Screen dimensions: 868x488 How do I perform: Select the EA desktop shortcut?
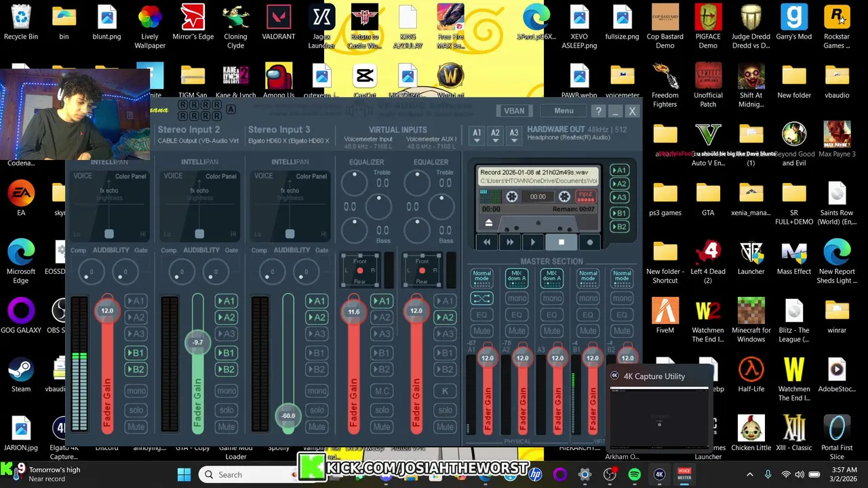pyautogui.click(x=21, y=199)
